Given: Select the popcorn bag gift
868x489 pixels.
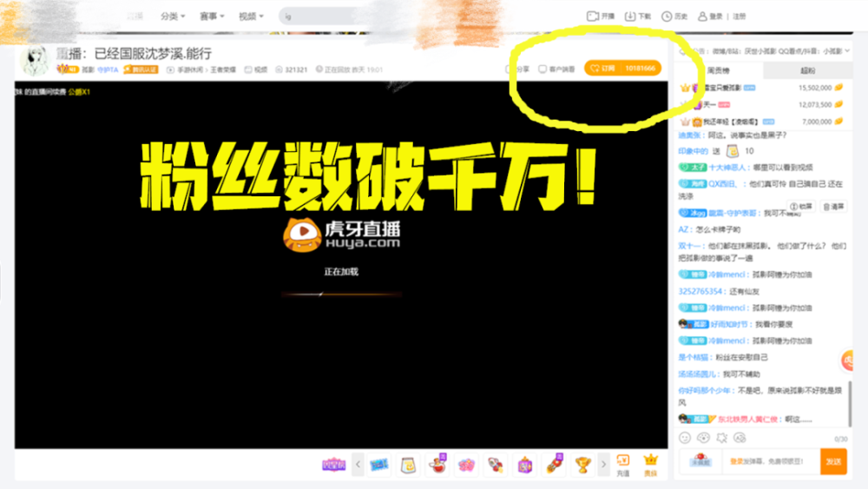Looking at the screenshot, I should [x=408, y=465].
